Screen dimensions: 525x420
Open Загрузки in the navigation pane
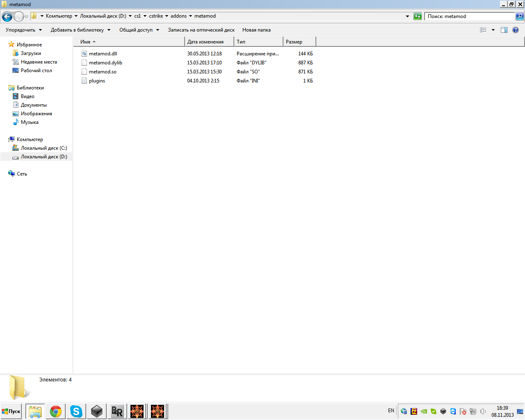coord(31,53)
